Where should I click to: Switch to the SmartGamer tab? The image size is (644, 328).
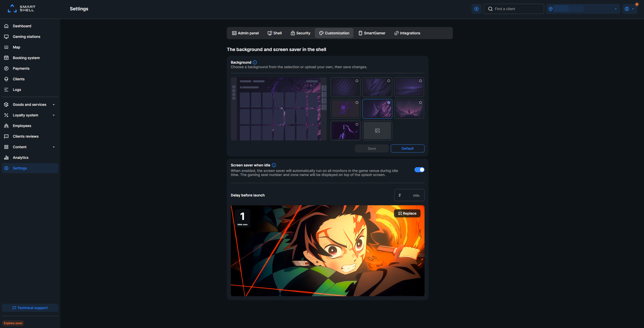coord(372,33)
